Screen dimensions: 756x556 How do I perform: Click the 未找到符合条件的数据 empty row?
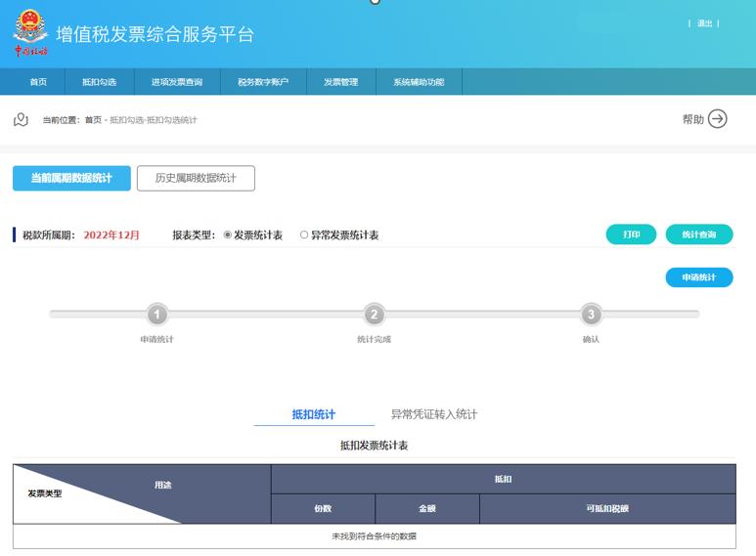375,536
